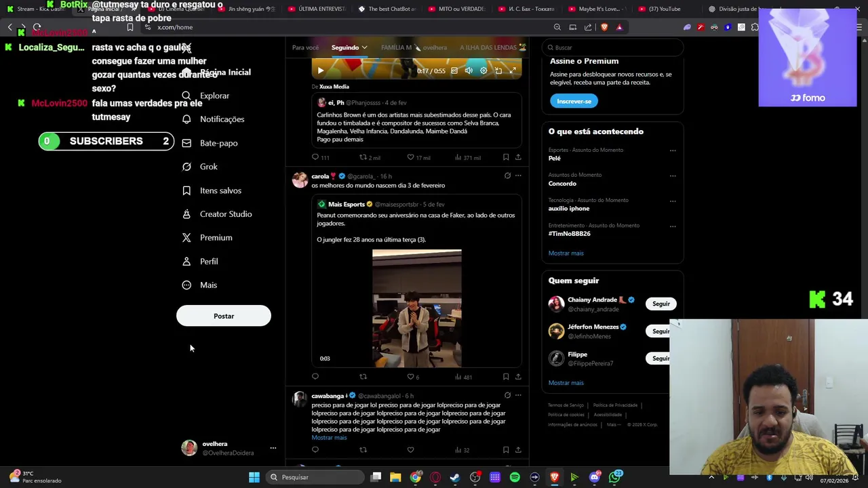This screenshot has height=488, width=868.
Task: Click Mostrar mais under trends
Action: (x=566, y=253)
